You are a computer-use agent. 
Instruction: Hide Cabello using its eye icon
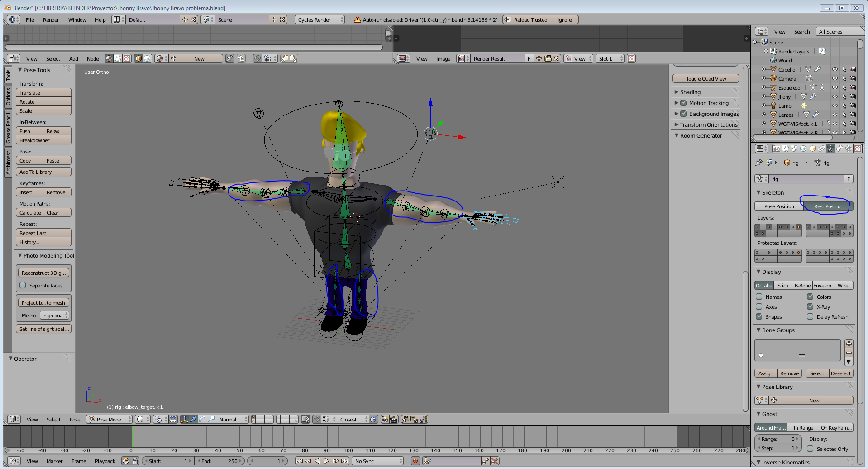835,69
